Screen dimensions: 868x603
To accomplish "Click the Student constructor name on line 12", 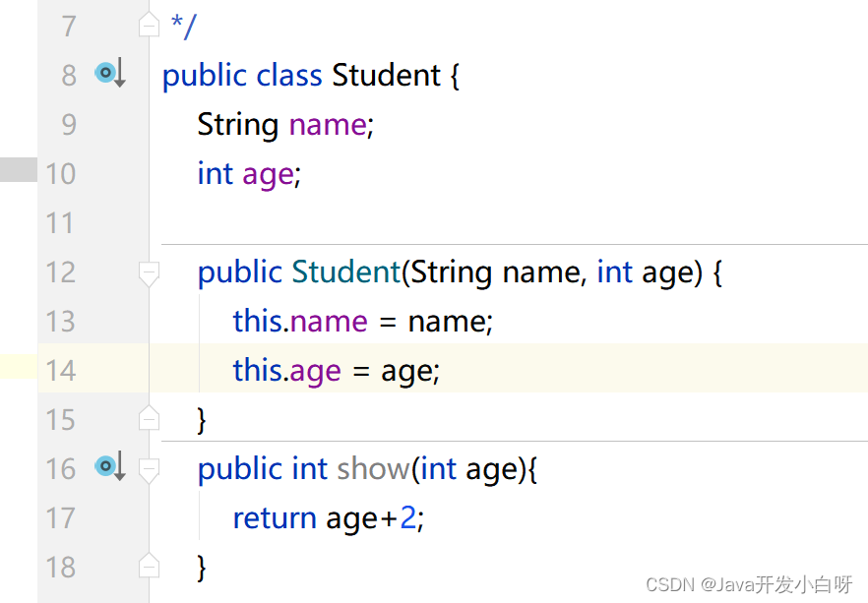I will tap(346, 271).
